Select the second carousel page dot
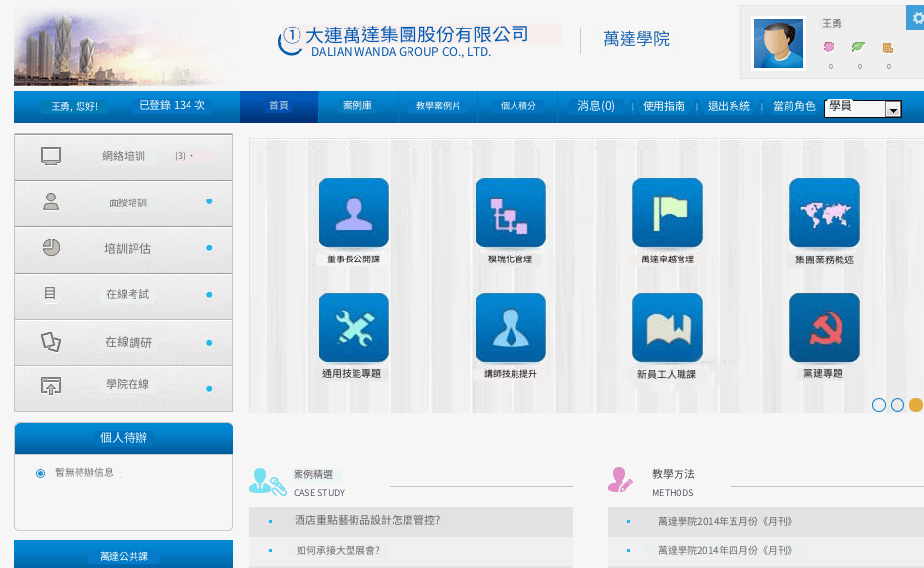This screenshot has width=924, height=568. click(897, 405)
